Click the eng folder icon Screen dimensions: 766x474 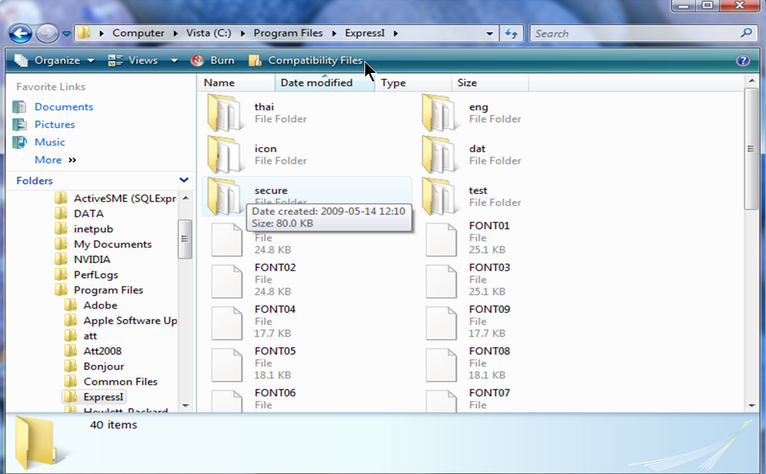click(x=439, y=113)
